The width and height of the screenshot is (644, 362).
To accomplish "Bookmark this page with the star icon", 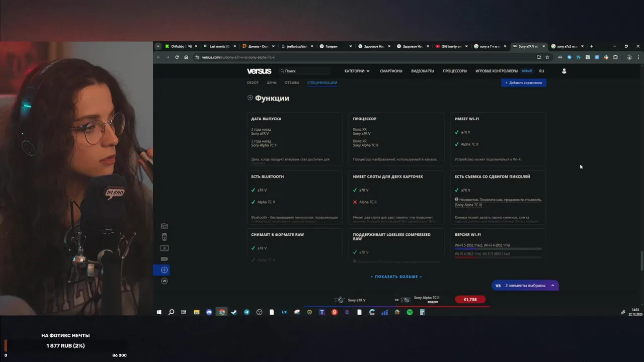I will coord(547,57).
